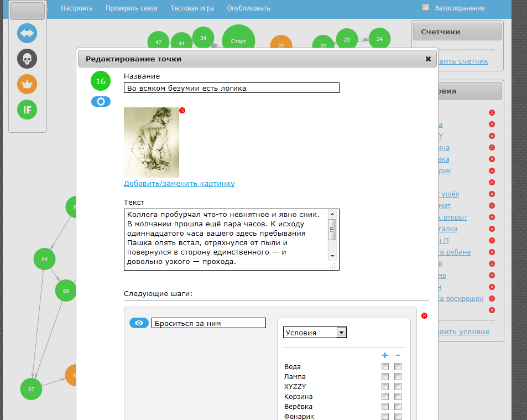The image size is (527, 420).
Task: Check the minus box for Лампа
Action: click(x=398, y=377)
